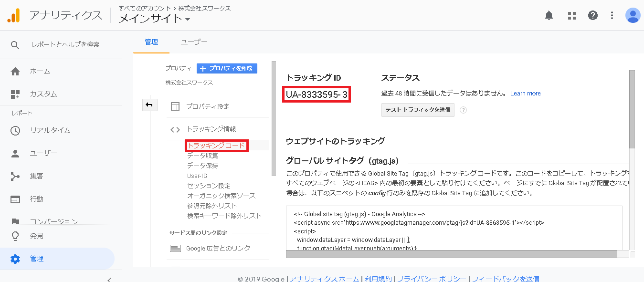This screenshot has width=644, height=282.
Task: Collapse the left sidebar with chevron
Action: (x=109, y=279)
